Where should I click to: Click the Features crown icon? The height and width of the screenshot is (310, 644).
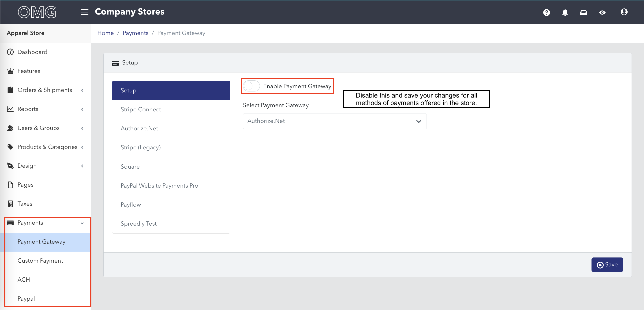tap(10, 71)
